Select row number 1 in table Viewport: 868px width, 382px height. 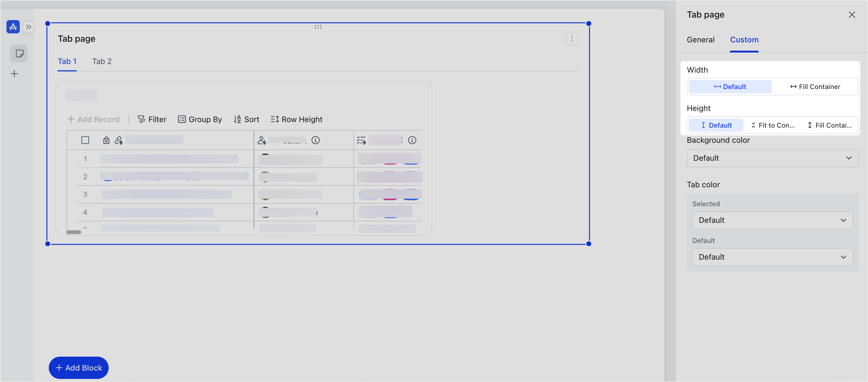click(x=85, y=159)
